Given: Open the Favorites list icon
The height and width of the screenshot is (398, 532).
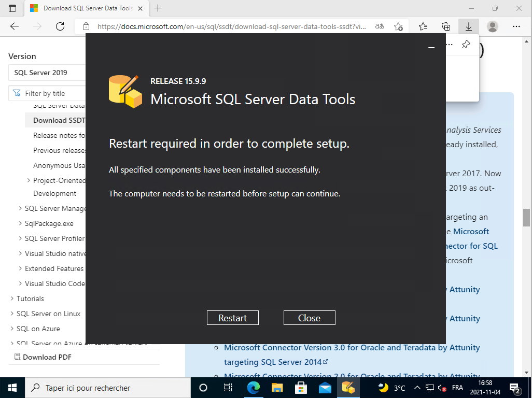Looking at the screenshot, I should [x=423, y=26].
